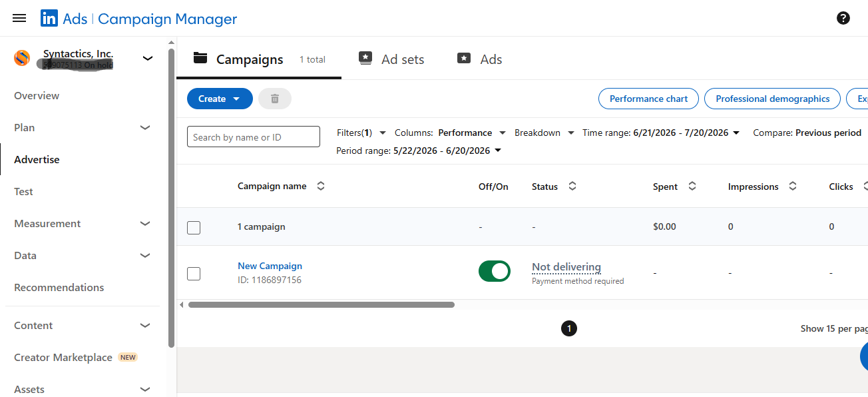Click the LinkedIn logo icon
The width and height of the screenshot is (868, 397).
49,19
